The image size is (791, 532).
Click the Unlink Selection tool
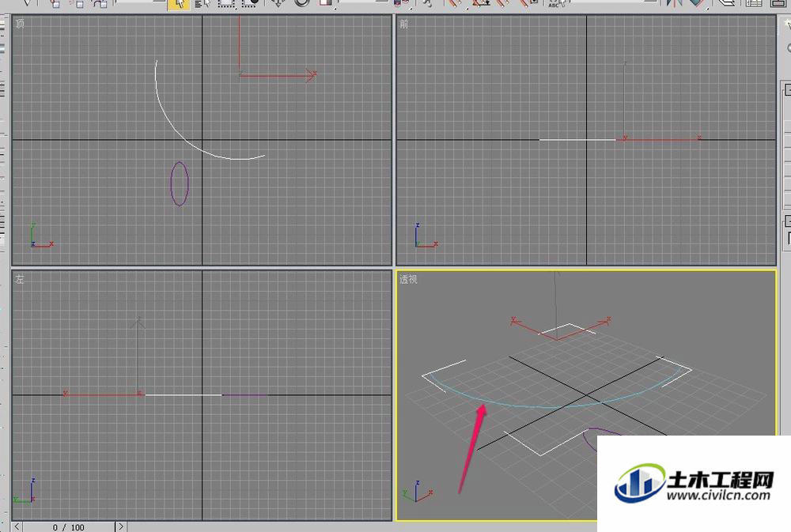[x=78, y=3]
